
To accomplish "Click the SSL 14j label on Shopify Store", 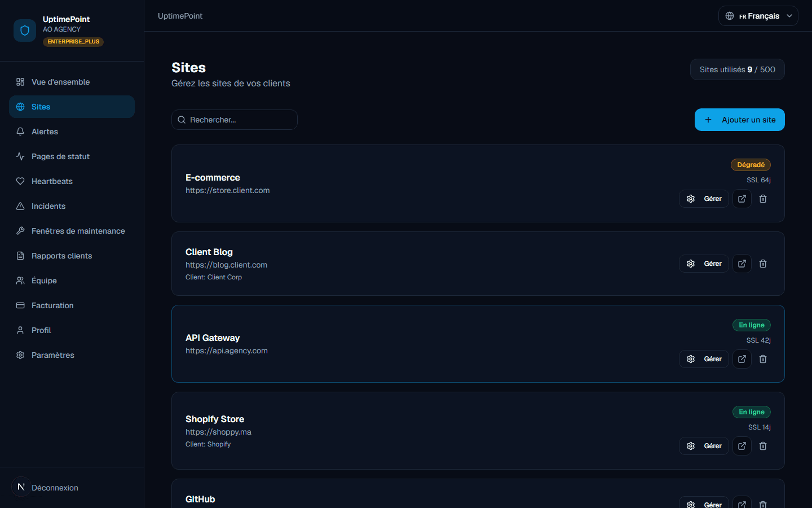I will click(x=760, y=427).
